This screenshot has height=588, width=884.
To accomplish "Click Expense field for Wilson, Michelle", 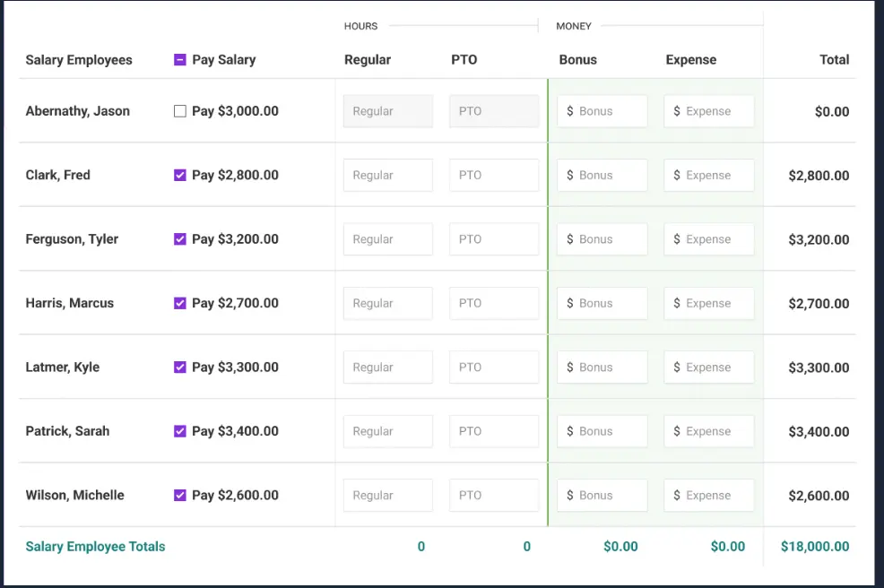I will click(x=708, y=495).
